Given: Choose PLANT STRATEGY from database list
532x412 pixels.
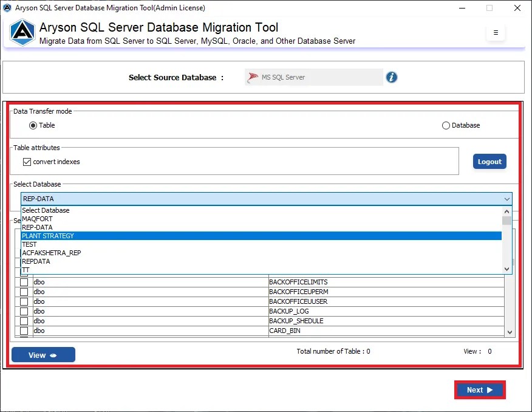Looking at the screenshot, I should pos(261,236).
